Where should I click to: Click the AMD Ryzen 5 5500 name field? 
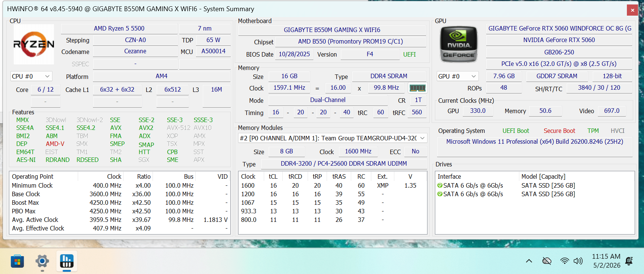pos(119,29)
